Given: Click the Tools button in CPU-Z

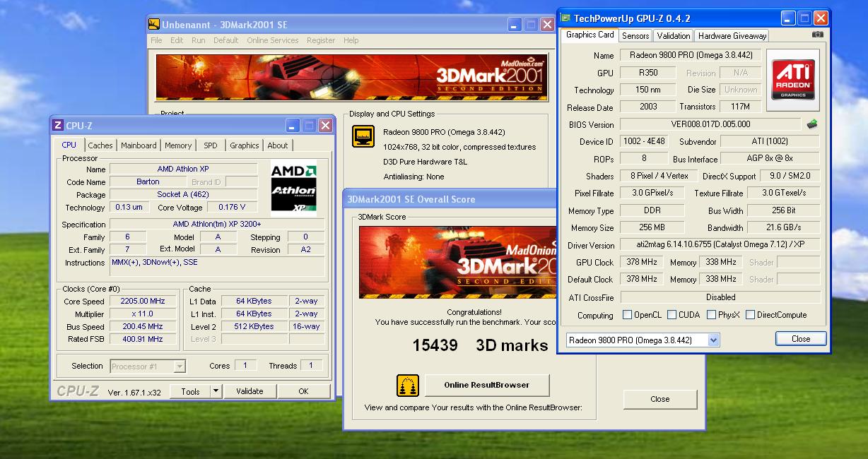Looking at the screenshot, I should (x=190, y=391).
